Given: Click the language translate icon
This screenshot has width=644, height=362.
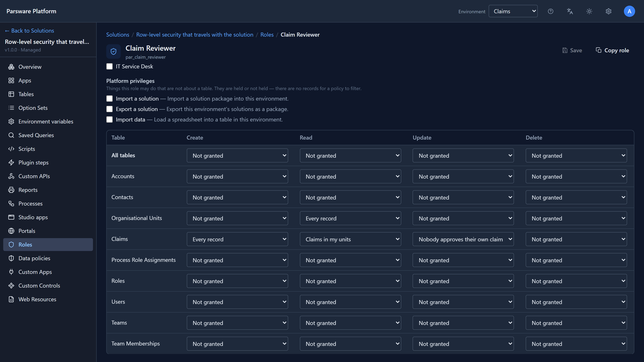Looking at the screenshot, I should (x=570, y=11).
